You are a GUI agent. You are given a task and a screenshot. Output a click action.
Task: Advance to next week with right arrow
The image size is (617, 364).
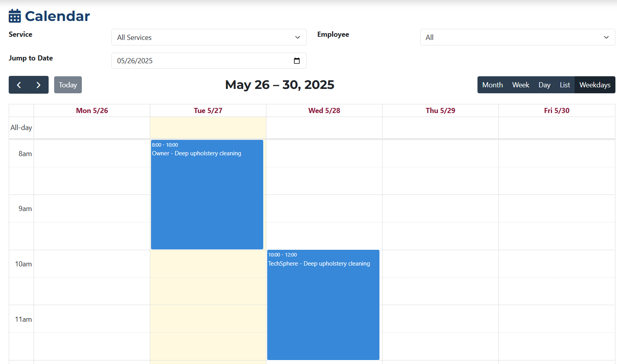[38, 85]
